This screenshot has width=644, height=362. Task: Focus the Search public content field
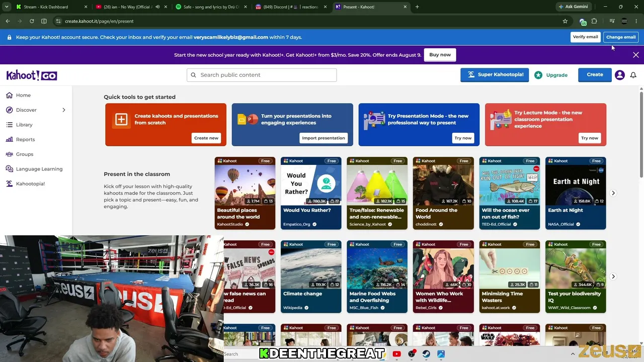(x=262, y=75)
